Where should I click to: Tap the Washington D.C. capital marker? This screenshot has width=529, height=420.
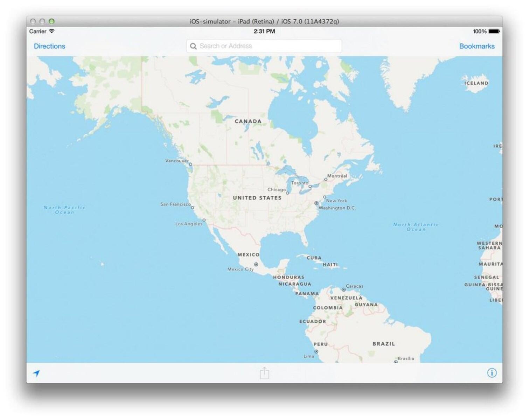[x=316, y=203]
